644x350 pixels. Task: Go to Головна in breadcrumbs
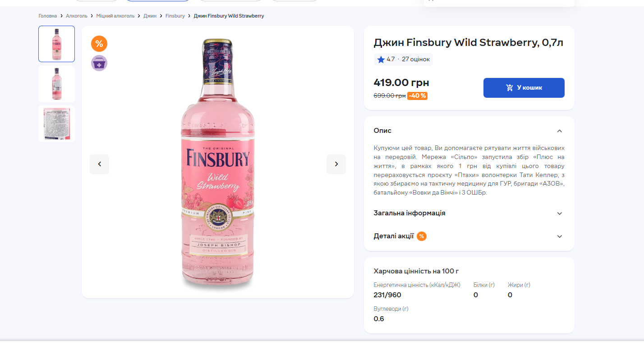pyautogui.click(x=48, y=16)
